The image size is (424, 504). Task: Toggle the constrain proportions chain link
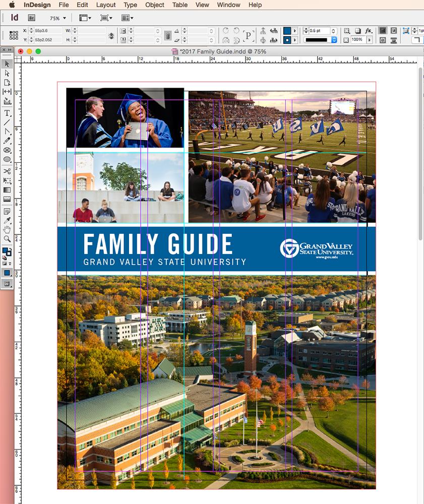click(x=168, y=35)
